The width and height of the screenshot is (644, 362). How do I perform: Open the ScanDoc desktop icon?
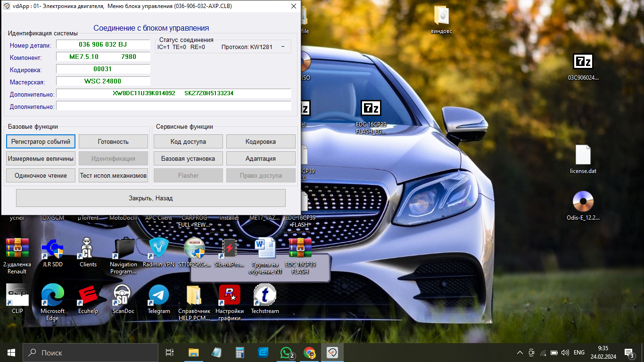(123, 296)
